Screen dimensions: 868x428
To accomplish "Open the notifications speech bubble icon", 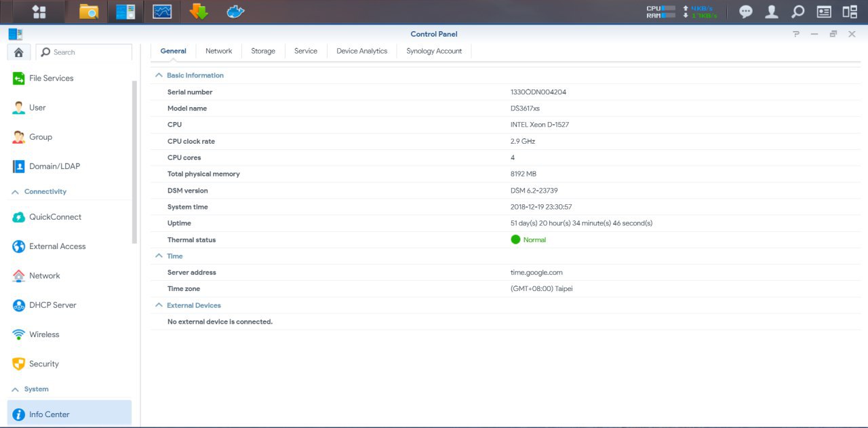I will pos(746,12).
